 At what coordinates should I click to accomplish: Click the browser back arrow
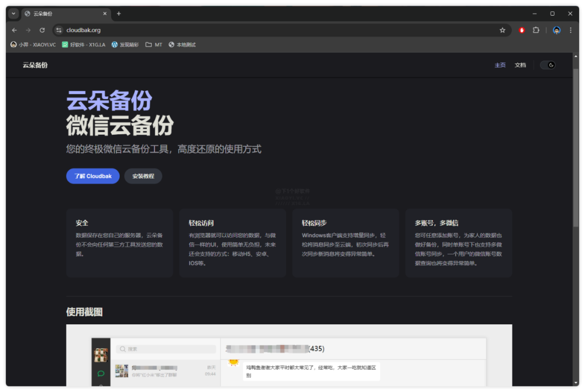coord(15,30)
